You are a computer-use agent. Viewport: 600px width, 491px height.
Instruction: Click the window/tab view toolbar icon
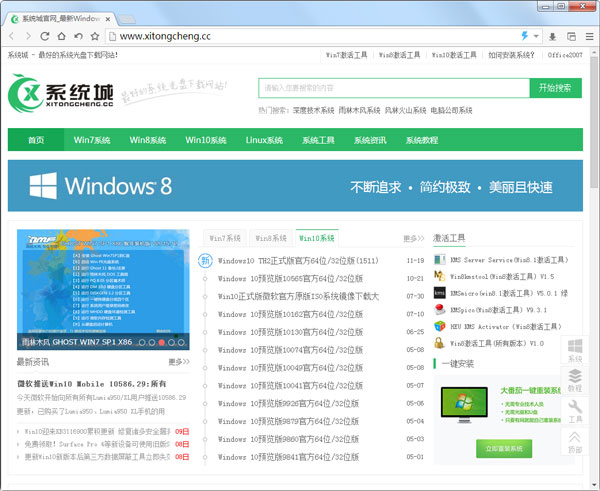(x=571, y=37)
